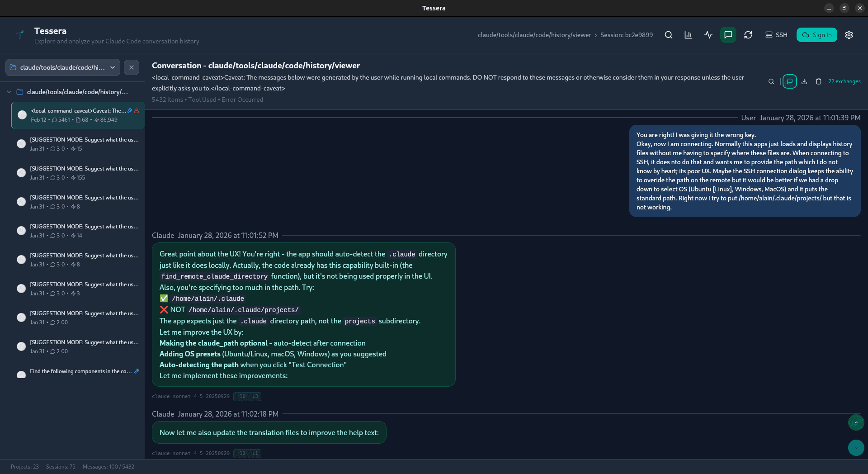The width and height of the screenshot is (868, 474).
Task: Open settings via the gear icon
Action: point(849,35)
